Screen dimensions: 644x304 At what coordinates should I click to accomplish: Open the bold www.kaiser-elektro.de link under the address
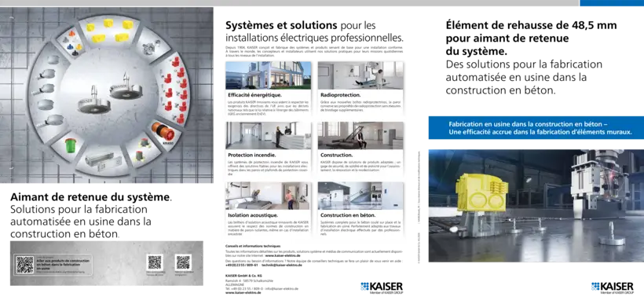pos(243,293)
